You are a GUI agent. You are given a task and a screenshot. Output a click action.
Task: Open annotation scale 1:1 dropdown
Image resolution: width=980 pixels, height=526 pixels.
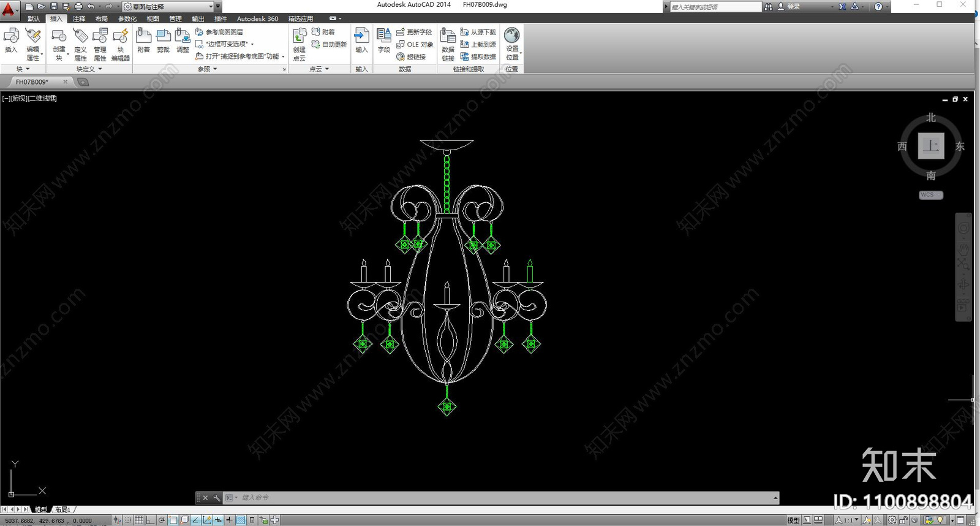coord(847,520)
